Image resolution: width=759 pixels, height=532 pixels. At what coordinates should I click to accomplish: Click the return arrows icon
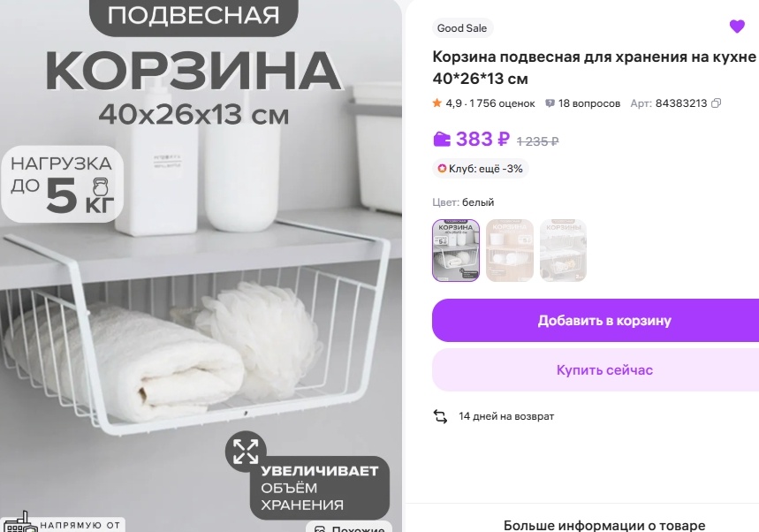440,416
